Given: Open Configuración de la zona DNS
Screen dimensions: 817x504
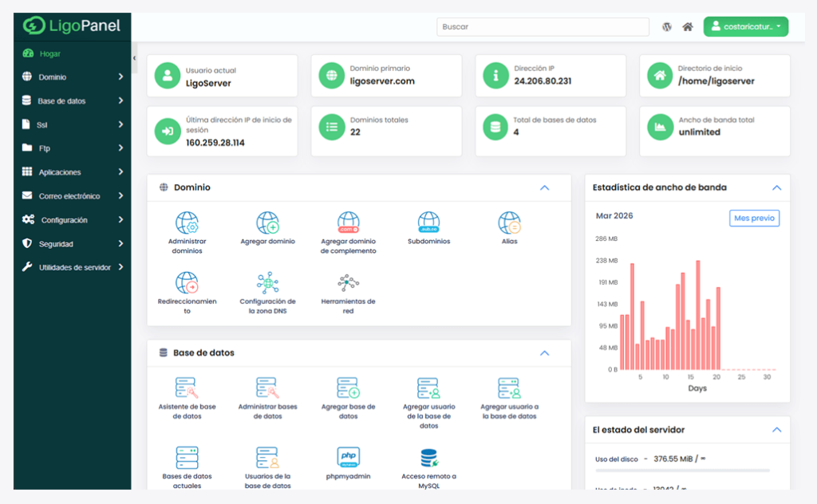Looking at the screenshot, I should point(267,284).
